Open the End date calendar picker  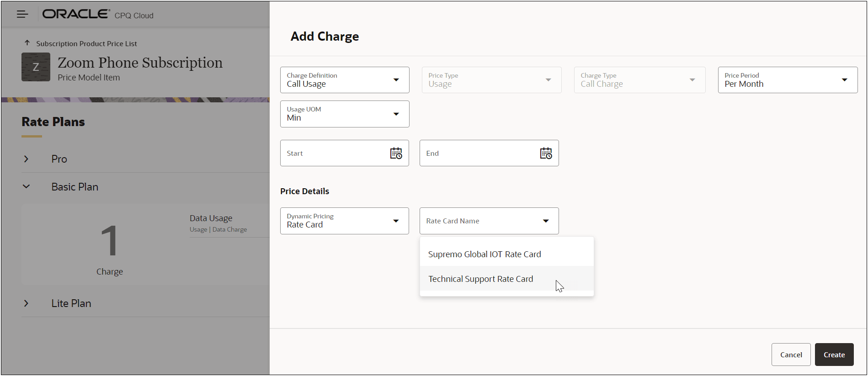point(546,153)
